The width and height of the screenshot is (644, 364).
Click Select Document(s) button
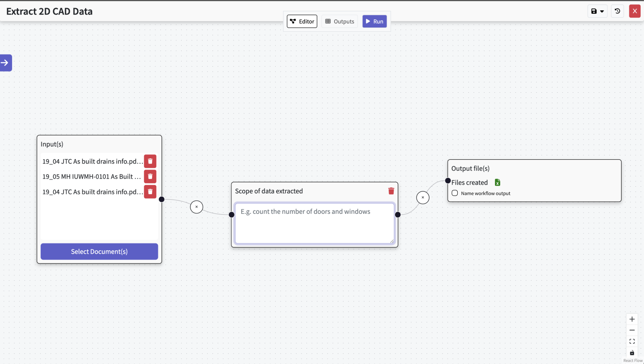pyautogui.click(x=99, y=252)
